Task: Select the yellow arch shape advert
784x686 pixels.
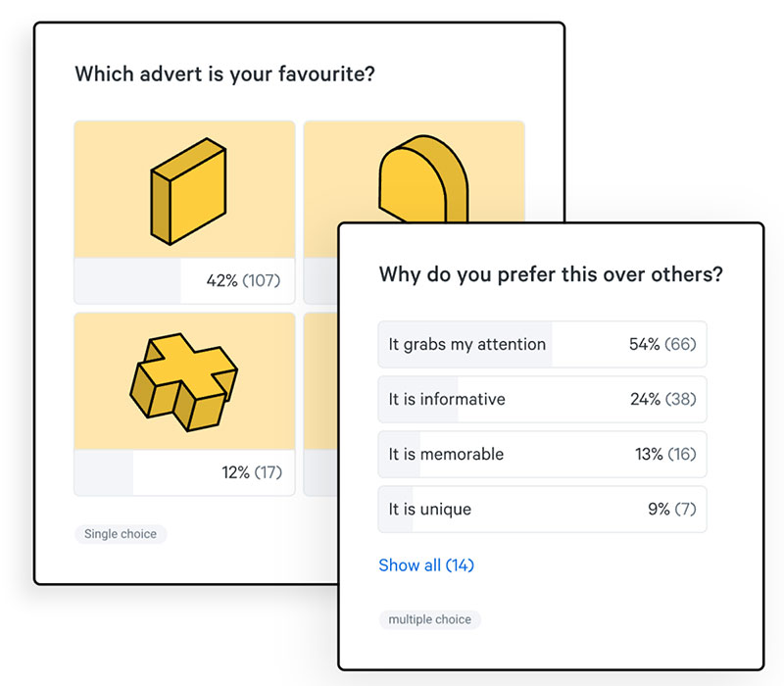Action: 414,172
